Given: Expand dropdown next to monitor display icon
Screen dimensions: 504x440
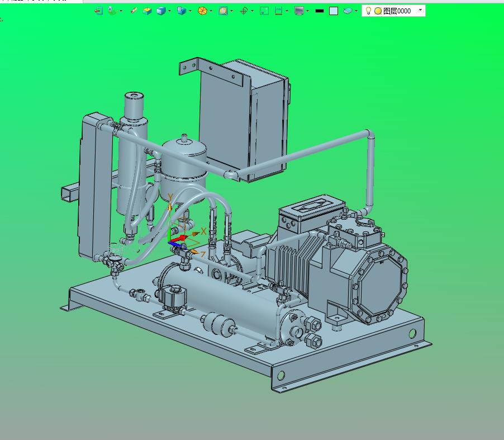Looking at the screenshot, I should click(308, 11).
